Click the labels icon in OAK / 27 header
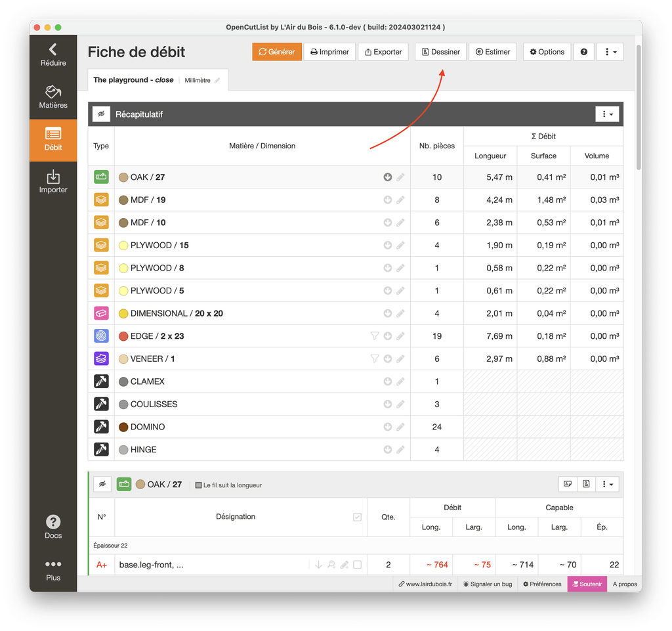672x631 pixels. [568, 484]
